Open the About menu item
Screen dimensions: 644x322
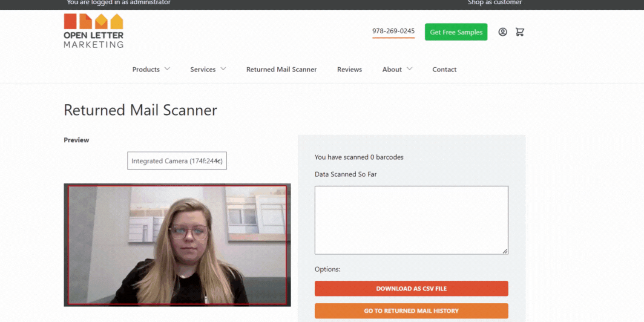(392, 69)
